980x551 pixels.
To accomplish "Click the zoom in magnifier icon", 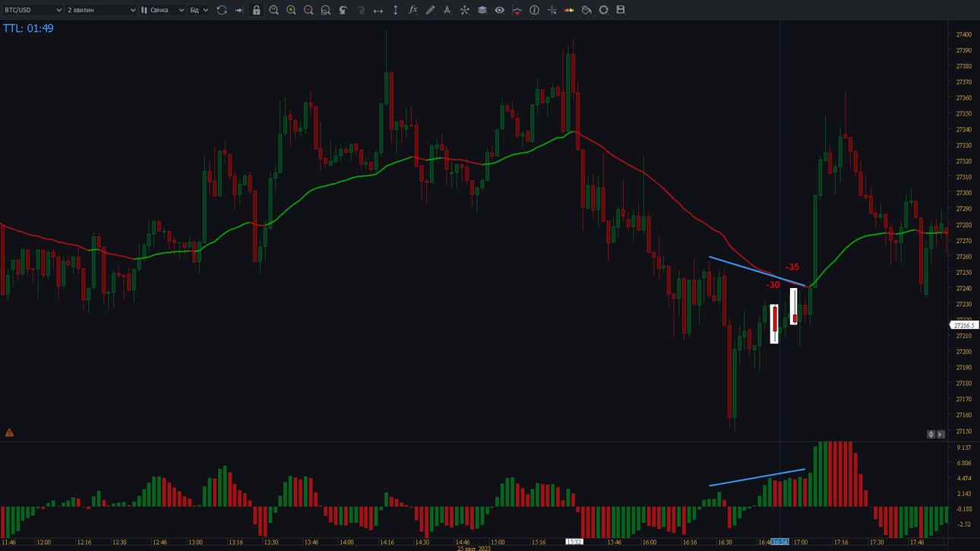I will click(x=291, y=10).
